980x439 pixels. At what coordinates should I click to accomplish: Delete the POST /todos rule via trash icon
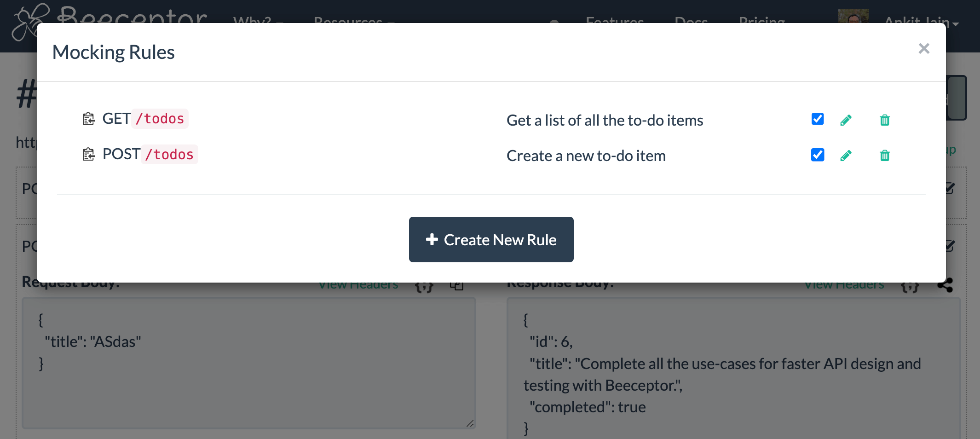click(885, 156)
